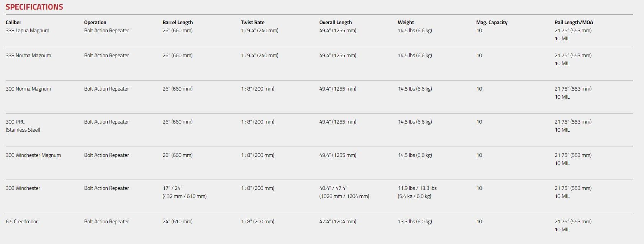Click the Rail Length/MOA column header

coord(574,22)
